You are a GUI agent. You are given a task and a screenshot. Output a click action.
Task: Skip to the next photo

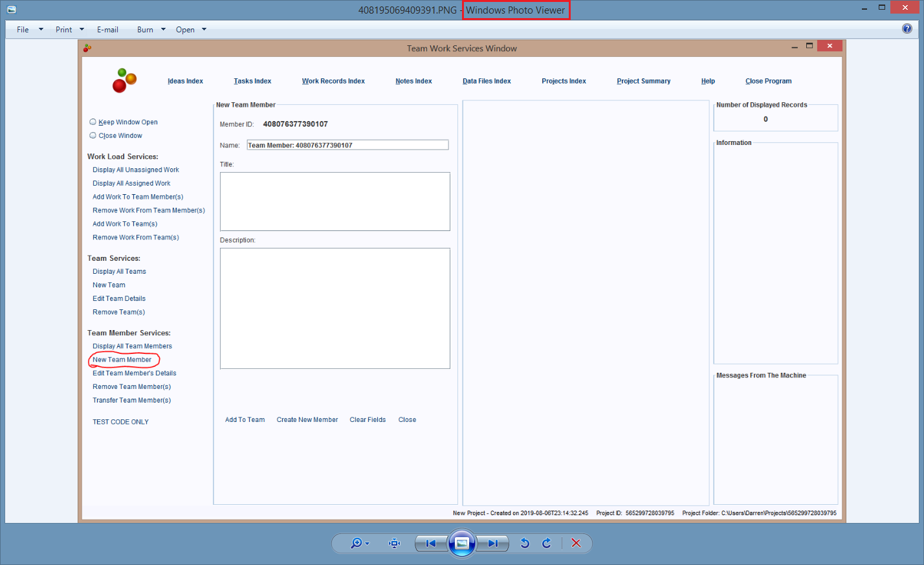[493, 544]
